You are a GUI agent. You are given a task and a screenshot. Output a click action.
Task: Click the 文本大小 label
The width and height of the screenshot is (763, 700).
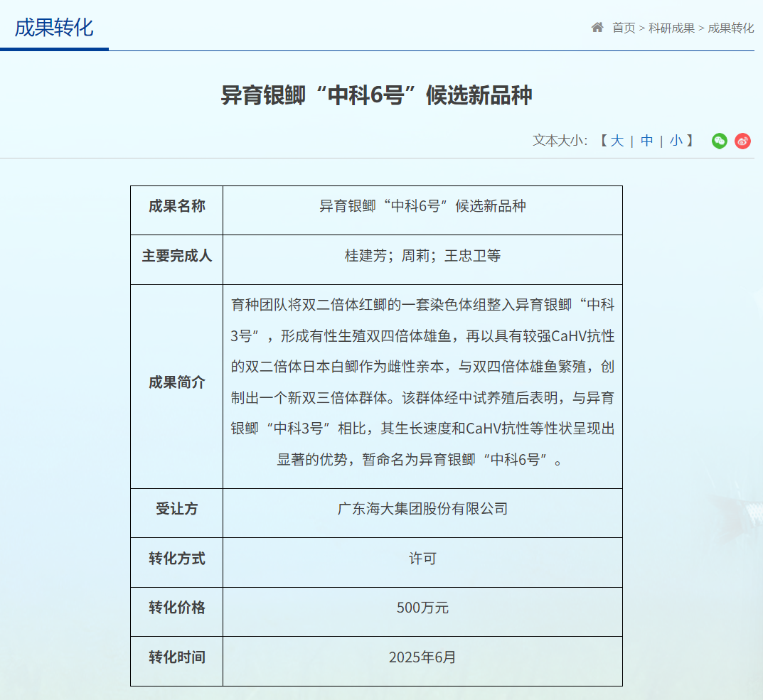(x=560, y=141)
